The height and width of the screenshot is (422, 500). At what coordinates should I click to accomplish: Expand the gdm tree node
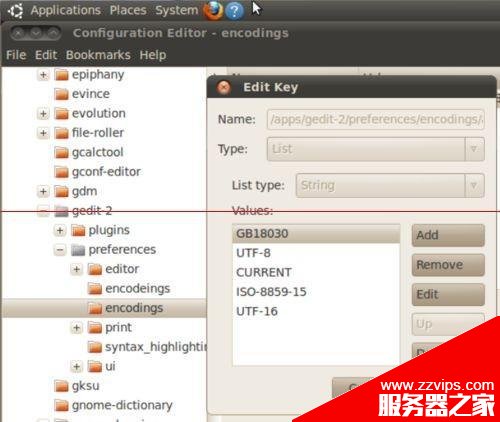(x=43, y=192)
